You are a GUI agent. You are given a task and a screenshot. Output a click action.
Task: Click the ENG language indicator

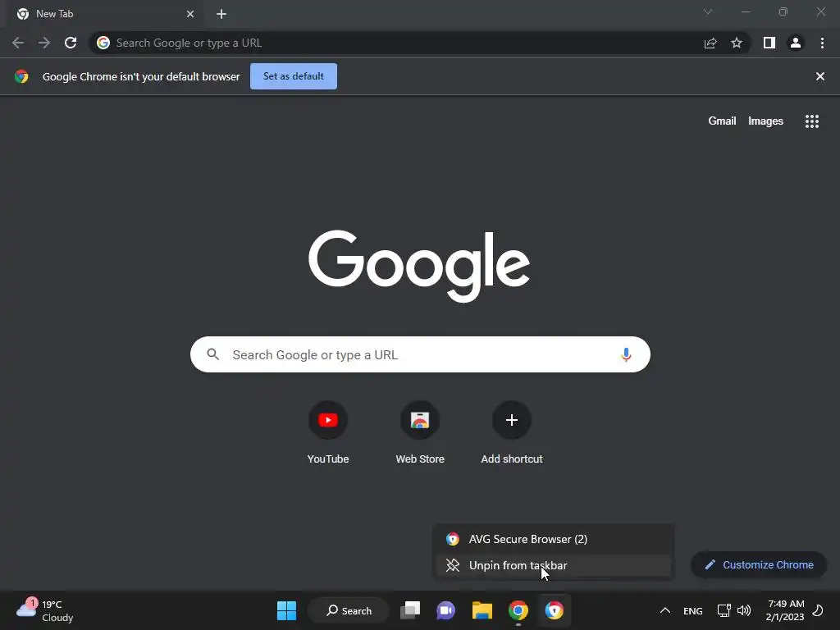tap(693, 610)
